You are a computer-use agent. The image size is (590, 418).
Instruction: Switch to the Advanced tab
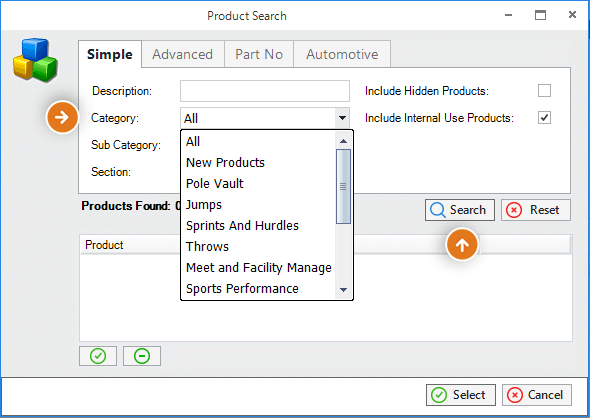182,54
